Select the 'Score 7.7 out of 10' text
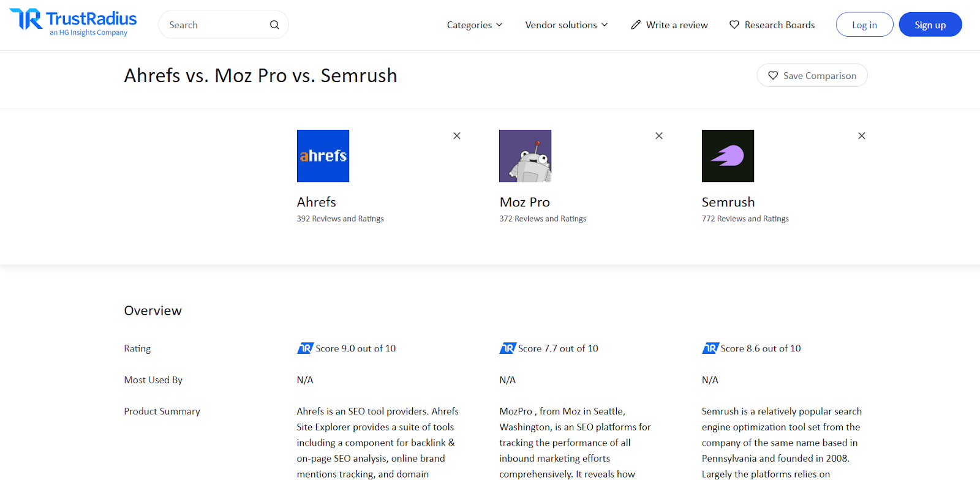The image size is (980, 480). pos(559,348)
